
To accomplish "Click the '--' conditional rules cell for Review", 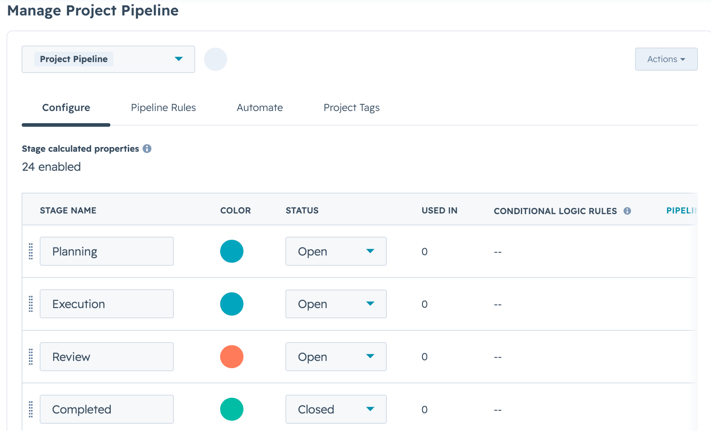I will (x=498, y=357).
